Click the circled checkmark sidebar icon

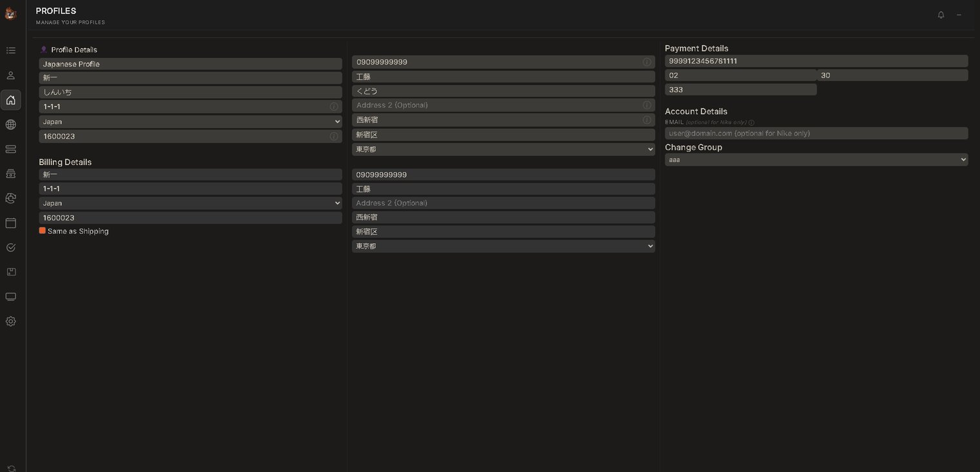point(11,248)
